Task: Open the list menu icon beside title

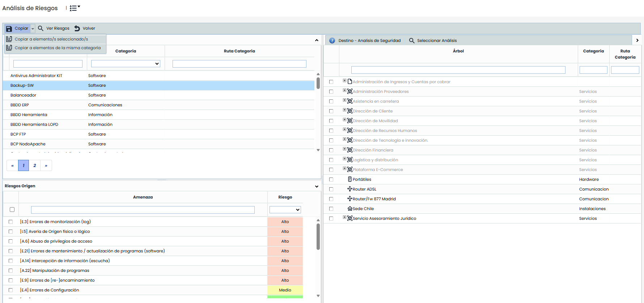Action: coord(75,8)
